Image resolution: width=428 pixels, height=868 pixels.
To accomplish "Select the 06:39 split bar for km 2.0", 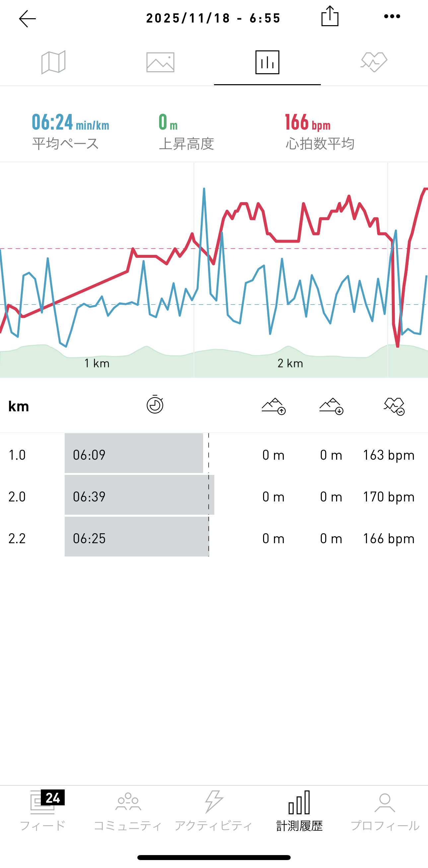I will pos(139,496).
